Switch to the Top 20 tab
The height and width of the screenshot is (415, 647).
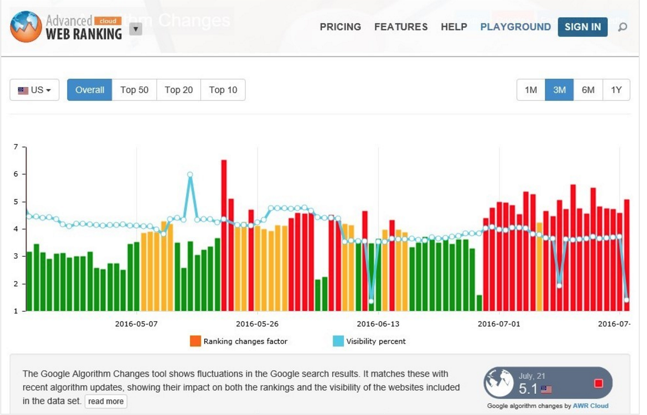[179, 90]
